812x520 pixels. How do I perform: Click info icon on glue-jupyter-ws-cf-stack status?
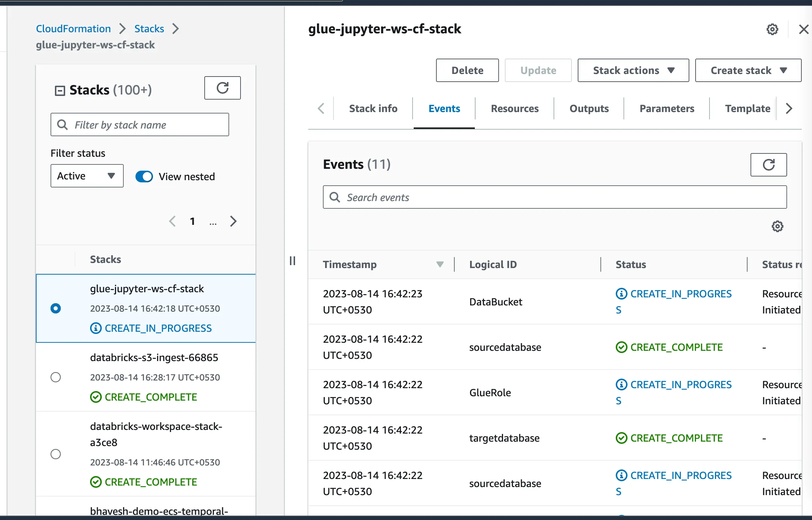[96, 328]
